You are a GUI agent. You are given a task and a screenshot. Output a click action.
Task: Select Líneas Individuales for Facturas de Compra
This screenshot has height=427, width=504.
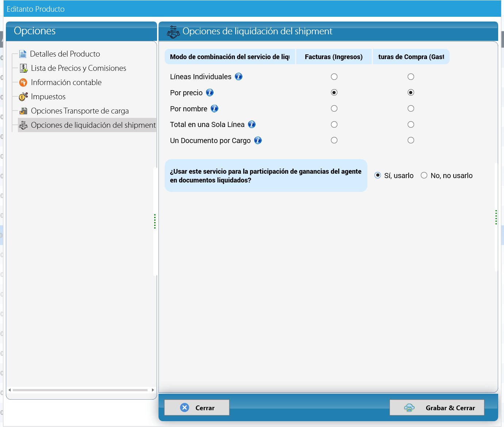point(411,77)
